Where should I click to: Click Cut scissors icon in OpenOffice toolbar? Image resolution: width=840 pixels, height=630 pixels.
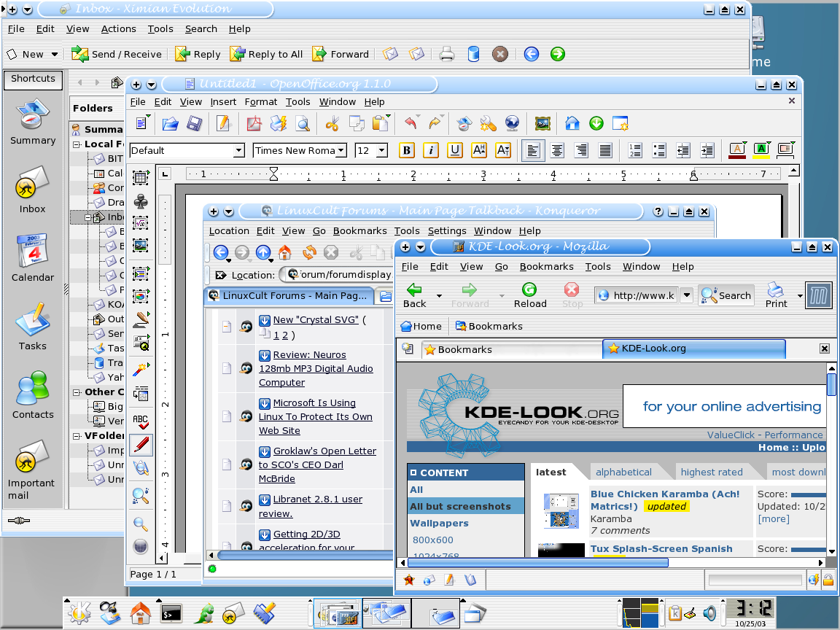(x=332, y=124)
